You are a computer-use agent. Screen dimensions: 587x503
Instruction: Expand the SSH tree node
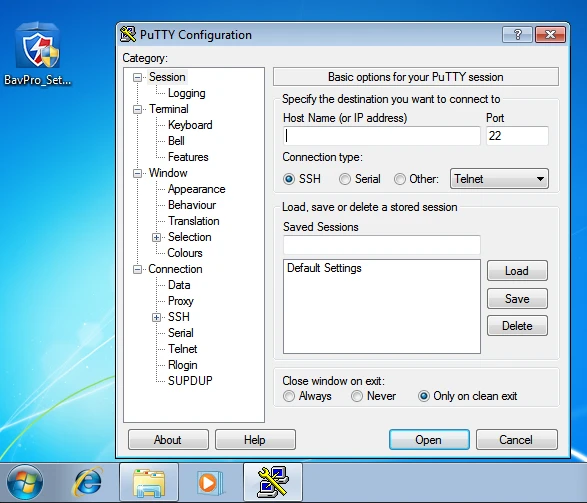click(156, 317)
